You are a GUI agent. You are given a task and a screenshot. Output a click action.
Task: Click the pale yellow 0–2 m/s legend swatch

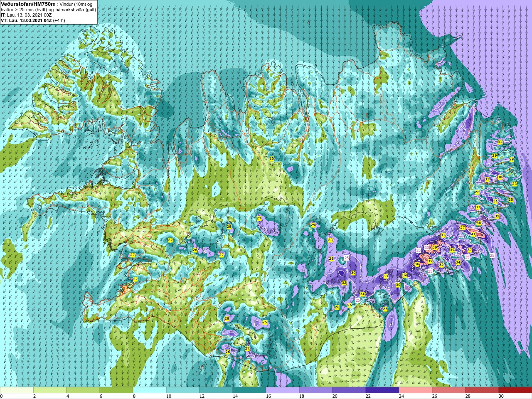[17, 390]
